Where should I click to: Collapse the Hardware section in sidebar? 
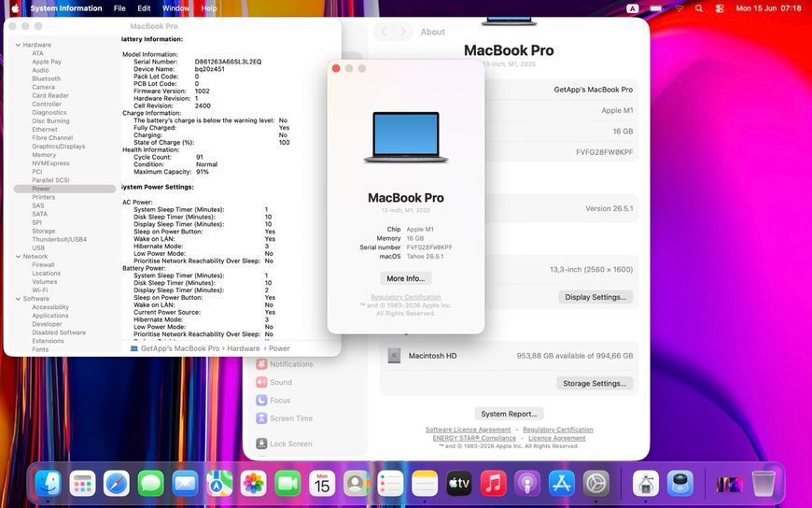click(x=18, y=45)
